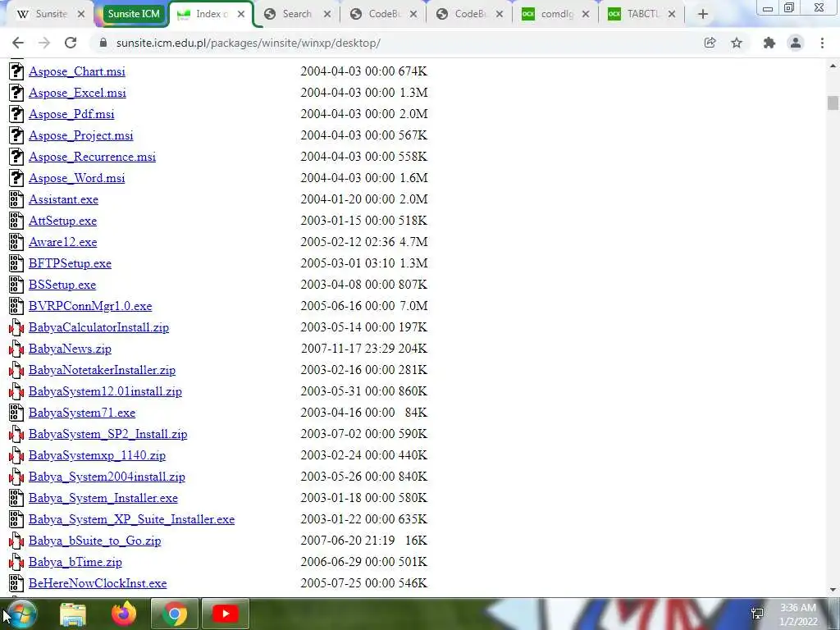840x630 pixels.
Task: Download BFTPSetup.exe
Action: [x=71, y=263]
